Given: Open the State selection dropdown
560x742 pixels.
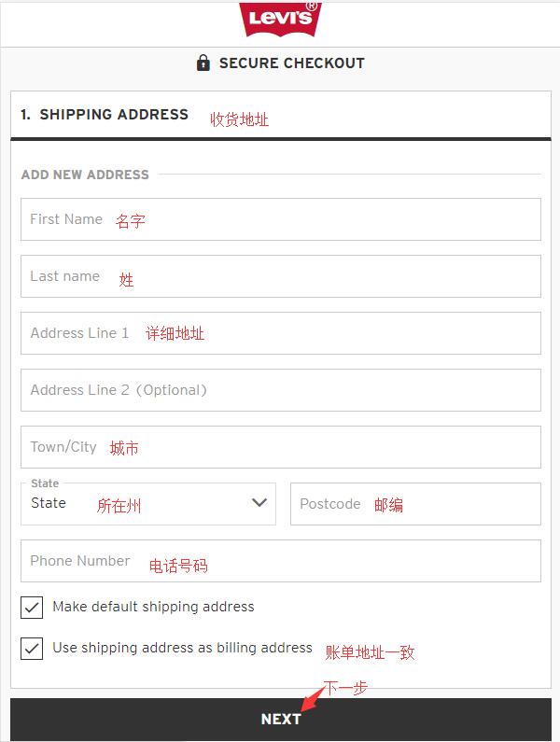Looking at the screenshot, I should pyautogui.click(x=148, y=503).
